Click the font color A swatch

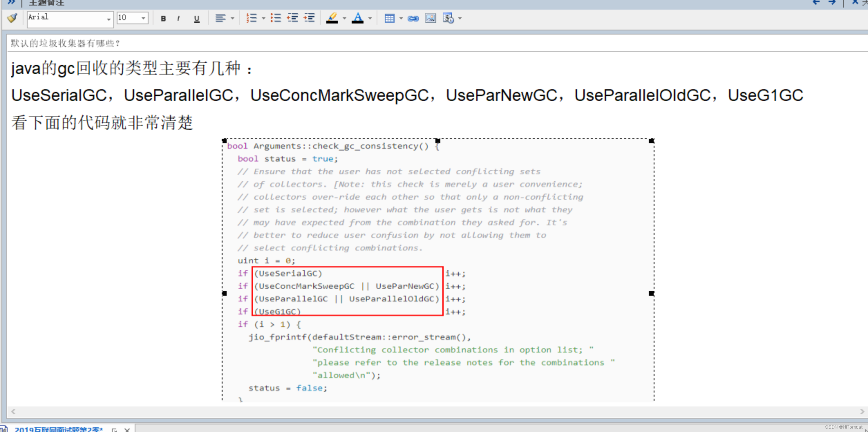tap(358, 18)
